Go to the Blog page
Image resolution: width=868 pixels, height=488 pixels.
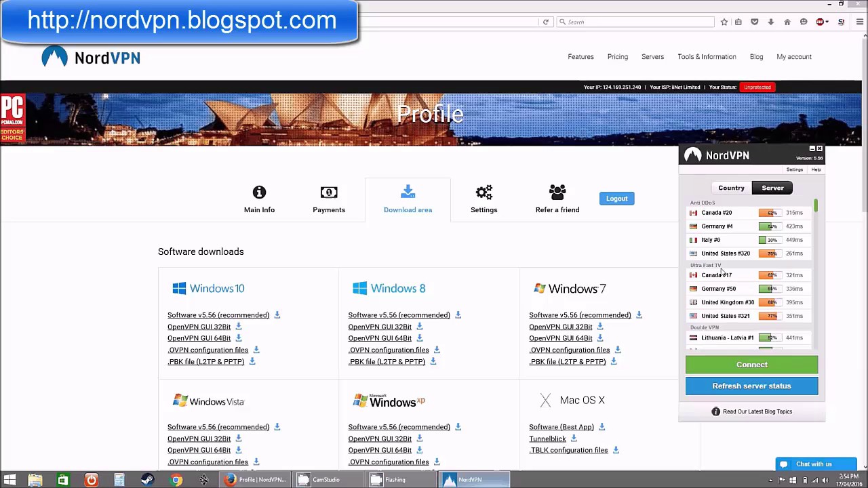click(x=756, y=57)
